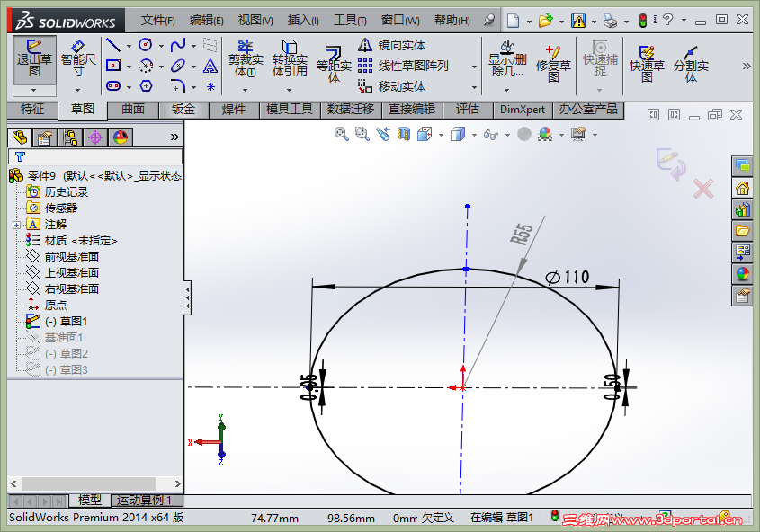Toggle hide/show items glasses icon
This screenshot has height=532, width=760.
click(x=490, y=134)
